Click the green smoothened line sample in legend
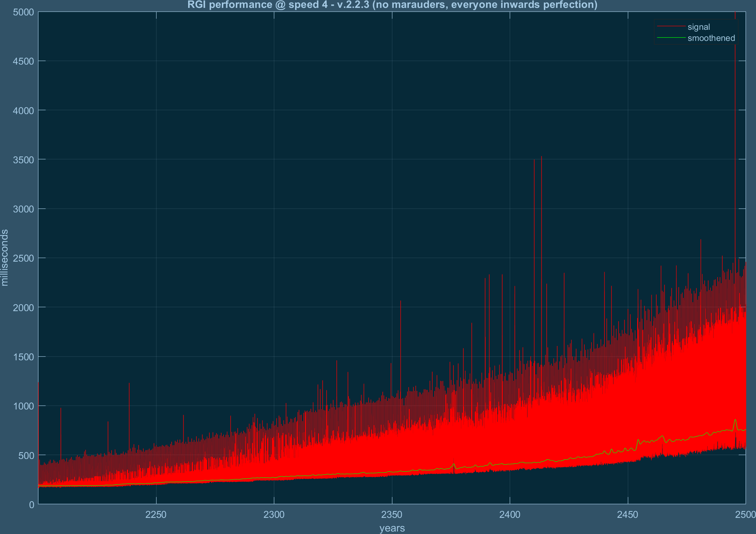756x534 pixels. point(671,38)
